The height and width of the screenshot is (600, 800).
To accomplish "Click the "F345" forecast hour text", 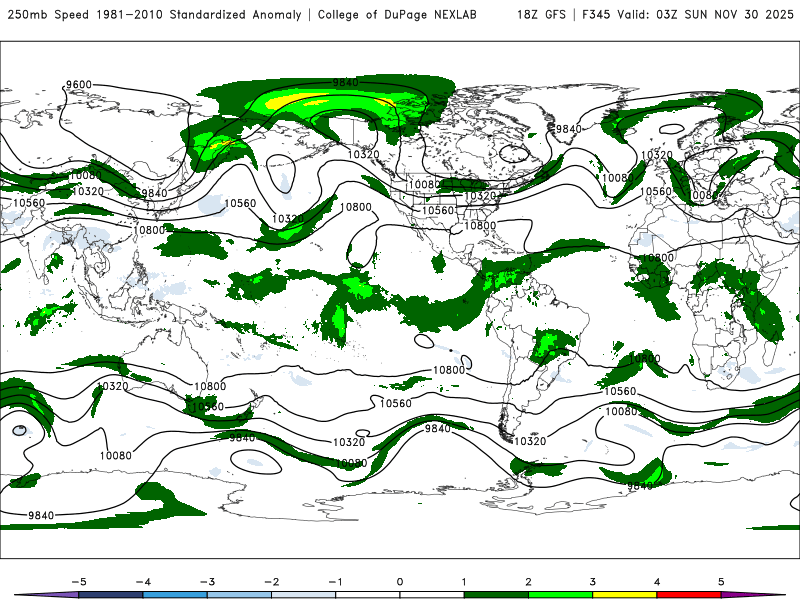I will [x=596, y=14].
